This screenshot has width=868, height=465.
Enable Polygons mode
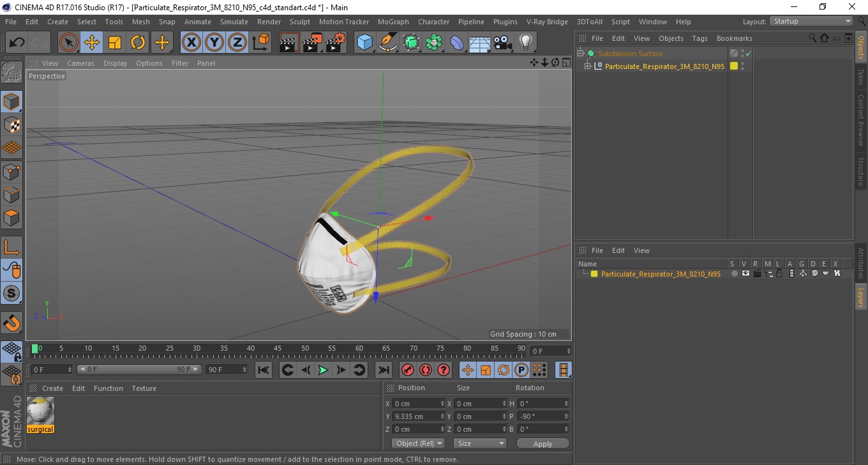tap(11, 218)
